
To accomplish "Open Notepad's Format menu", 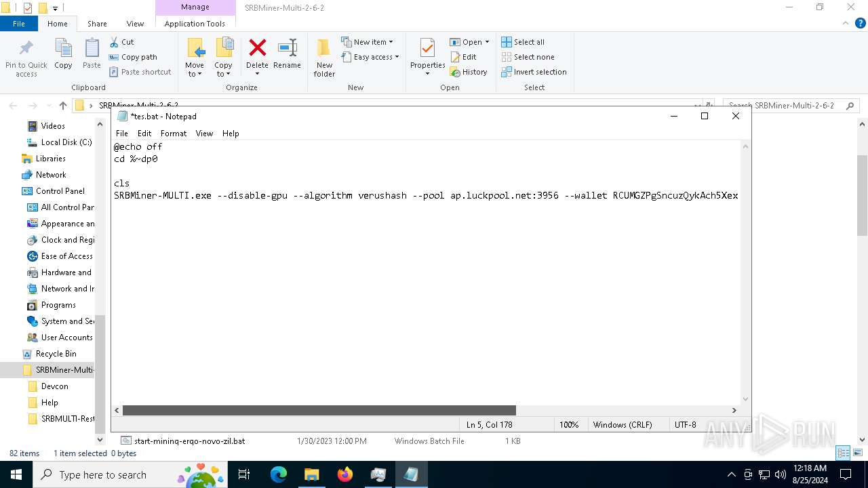I will (174, 134).
